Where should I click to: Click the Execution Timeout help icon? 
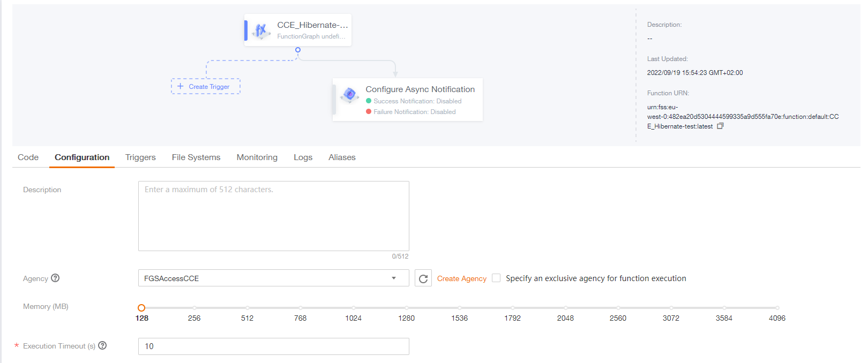click(x=102, y=346)
